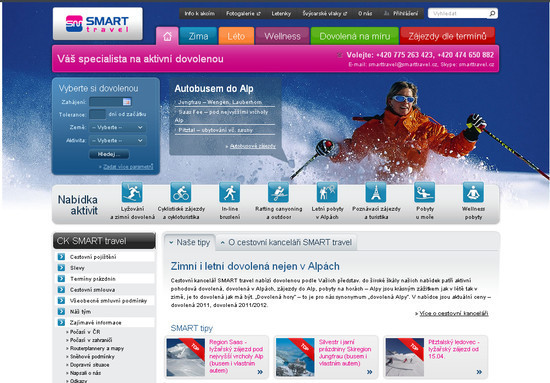Open Zájezdy dle termínů tab

(447, 36)
